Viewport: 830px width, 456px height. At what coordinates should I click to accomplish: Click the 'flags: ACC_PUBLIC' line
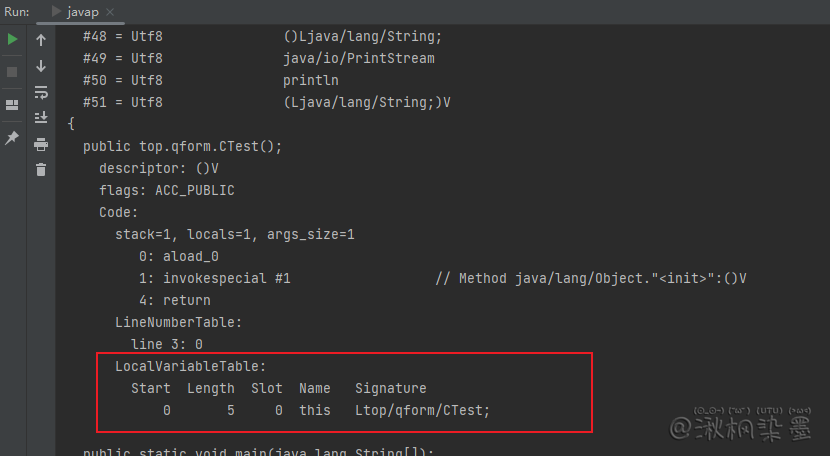(x=166, y=190)
